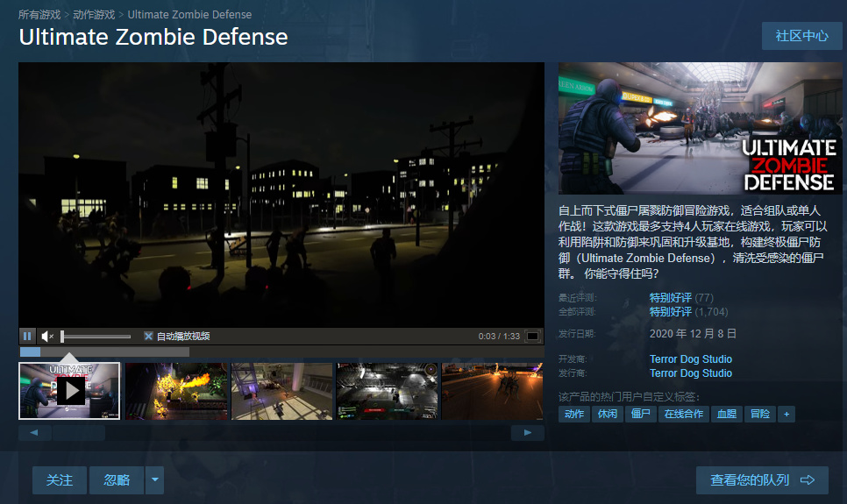Image resolution: width=847 pixels, height=504 pixels.
Task: Open the flamethrower screenshot thumbnail
Action: 176,391
